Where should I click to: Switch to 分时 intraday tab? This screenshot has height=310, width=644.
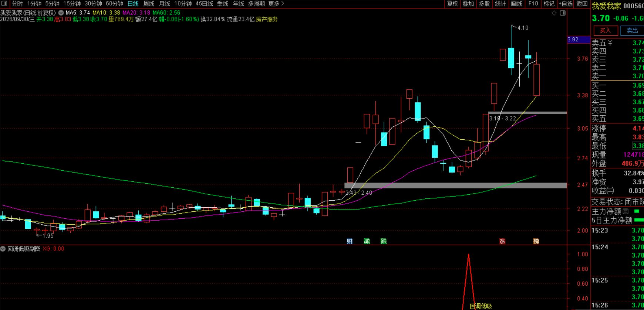tap(17, 4)
